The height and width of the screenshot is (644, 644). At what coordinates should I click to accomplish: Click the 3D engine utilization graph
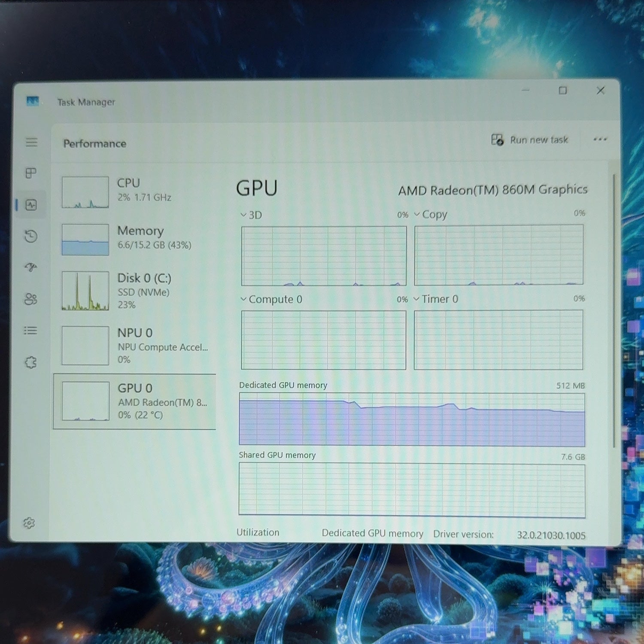tap(324, 256)
